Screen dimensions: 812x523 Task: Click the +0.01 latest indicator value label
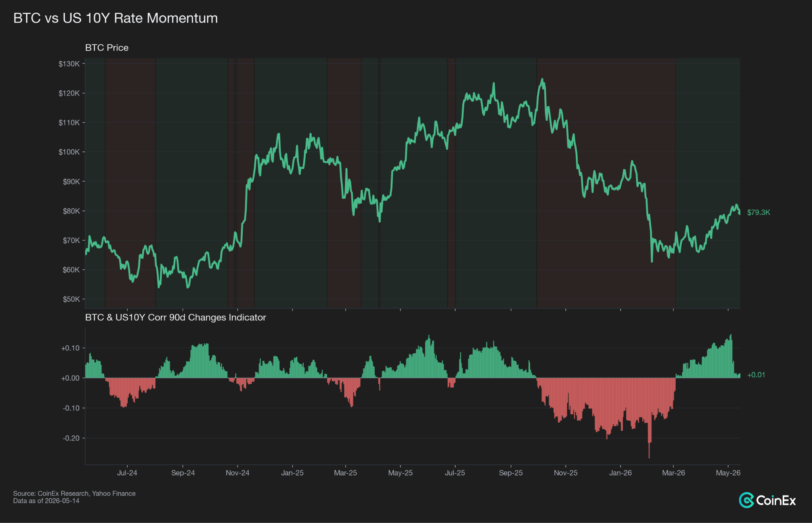756,375
